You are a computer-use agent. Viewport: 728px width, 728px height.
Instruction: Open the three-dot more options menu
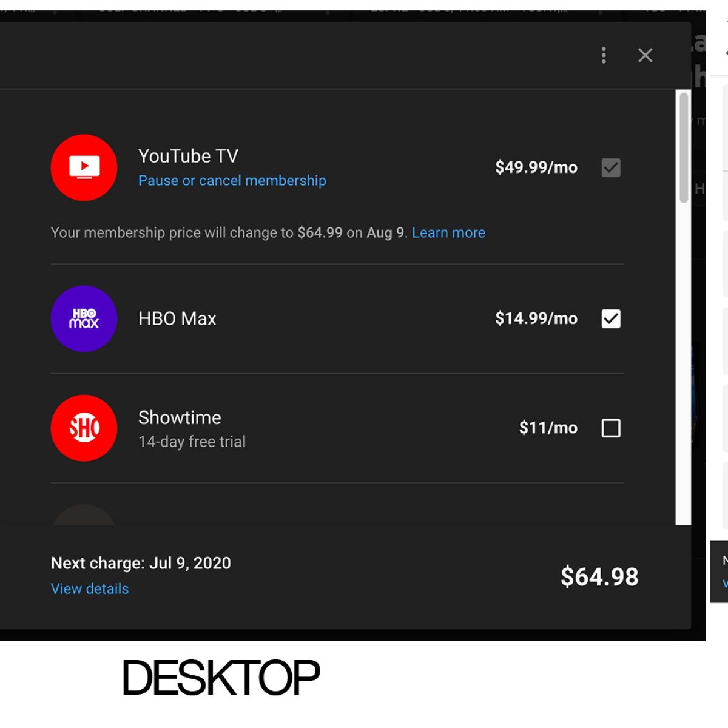click(603, 55)
